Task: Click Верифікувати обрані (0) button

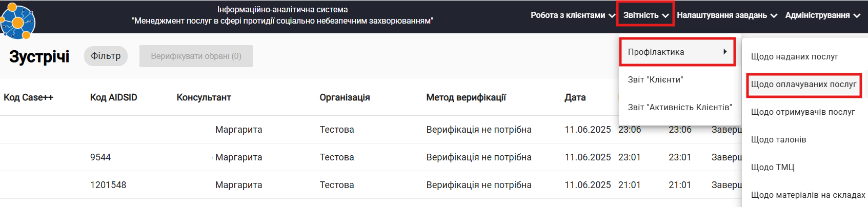Action: click(196, 56)
